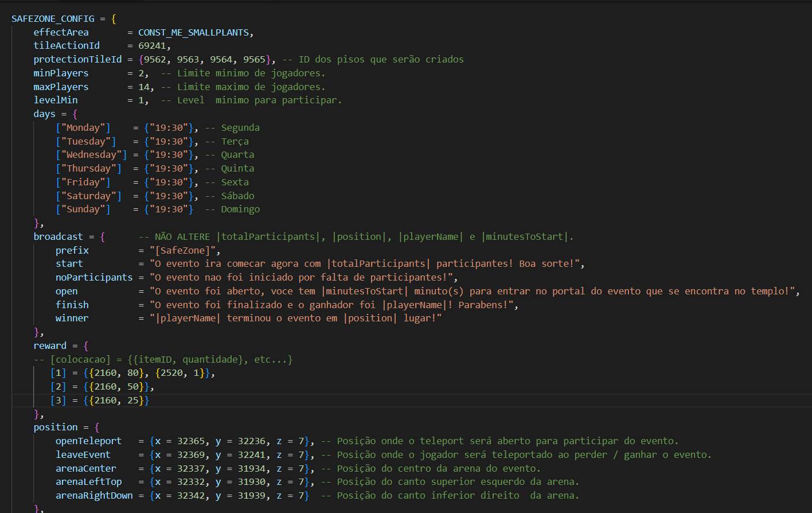Click the reward index [1]
The height and width of the screenshot is (513, 812).
tap(58, 374)
